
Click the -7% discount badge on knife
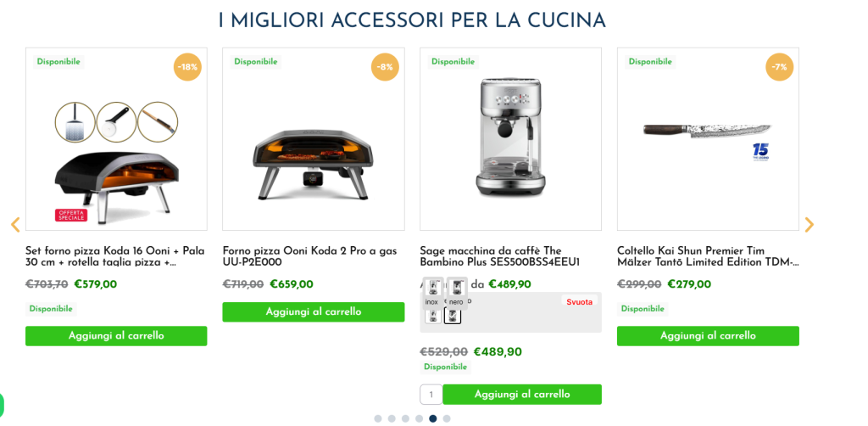pyautogui.click(x=780, y=67)
